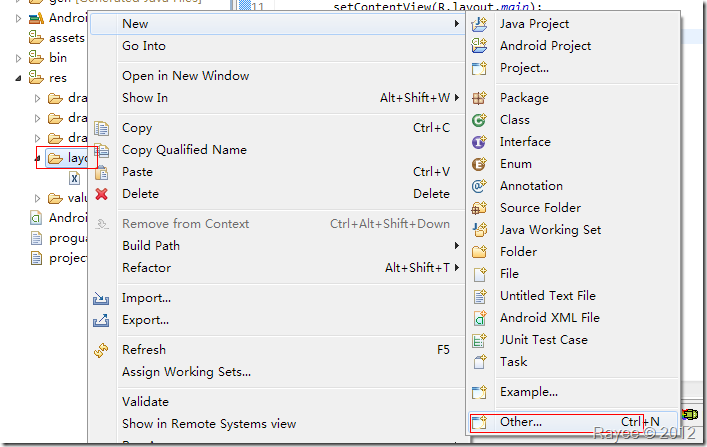Screen dimensions: 707x447
Task: Expand the bin folder arrow
Action: [18, 58]
